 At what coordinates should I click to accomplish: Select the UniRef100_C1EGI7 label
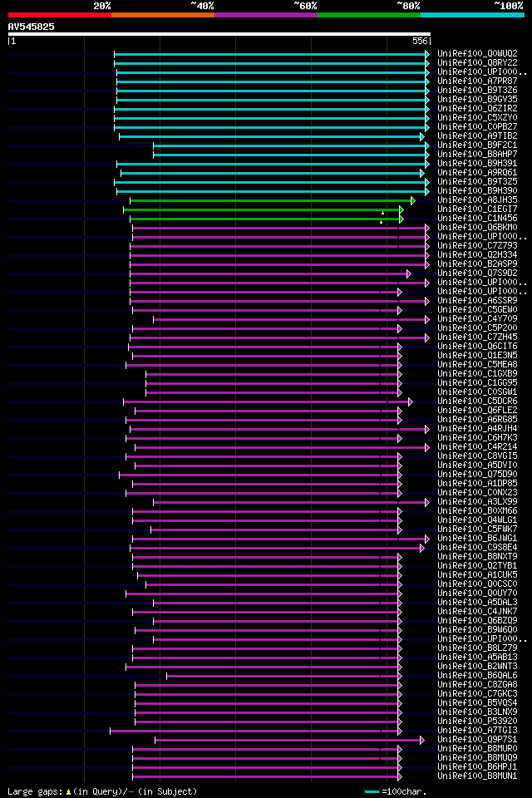[477, 209]
